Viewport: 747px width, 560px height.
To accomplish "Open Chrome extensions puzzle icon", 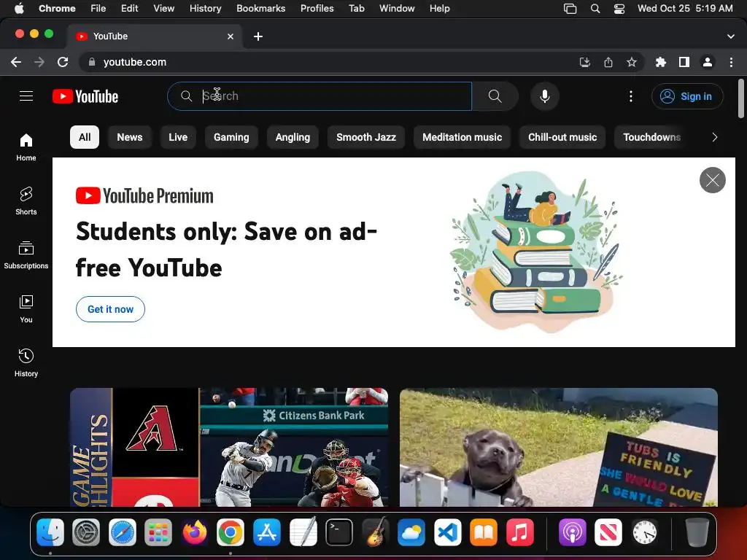I will [660, 62].
